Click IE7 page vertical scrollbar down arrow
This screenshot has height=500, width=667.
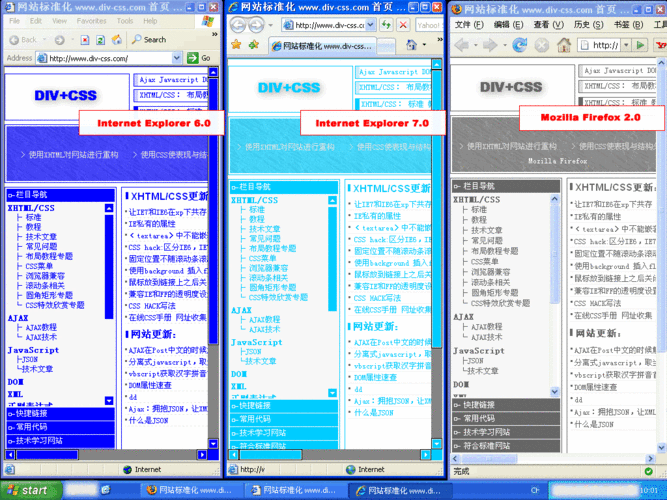click(436, 443)
